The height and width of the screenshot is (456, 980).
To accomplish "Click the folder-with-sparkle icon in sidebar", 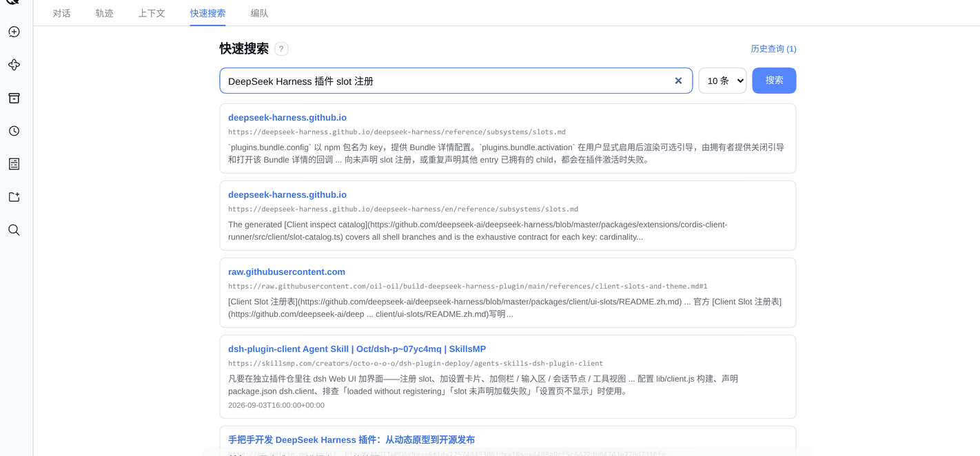I will (14, 197).
